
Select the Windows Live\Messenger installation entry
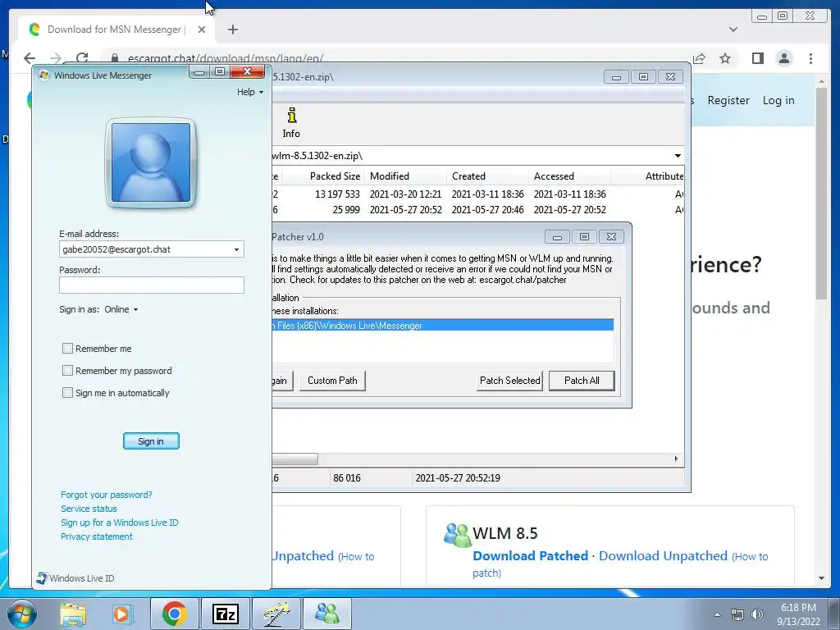click(442, 325)
